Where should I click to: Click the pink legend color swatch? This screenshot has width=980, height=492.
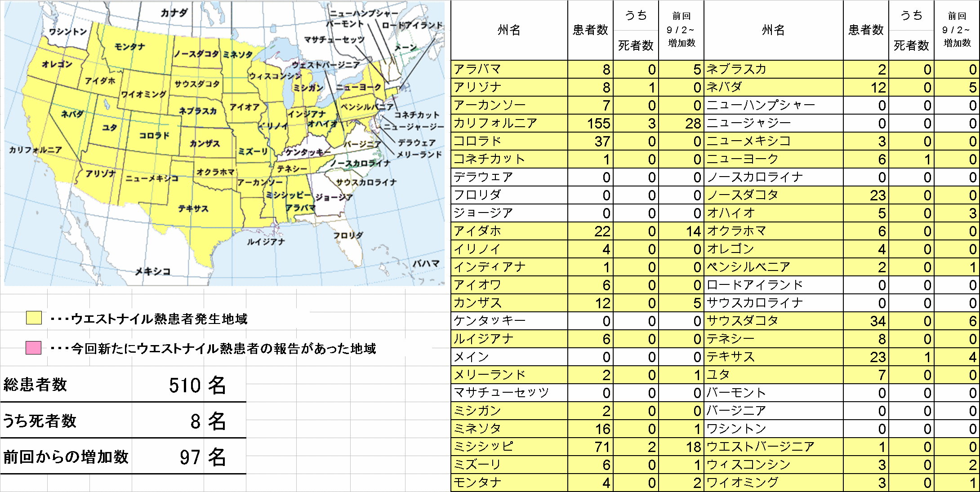(x=34, y=348)
